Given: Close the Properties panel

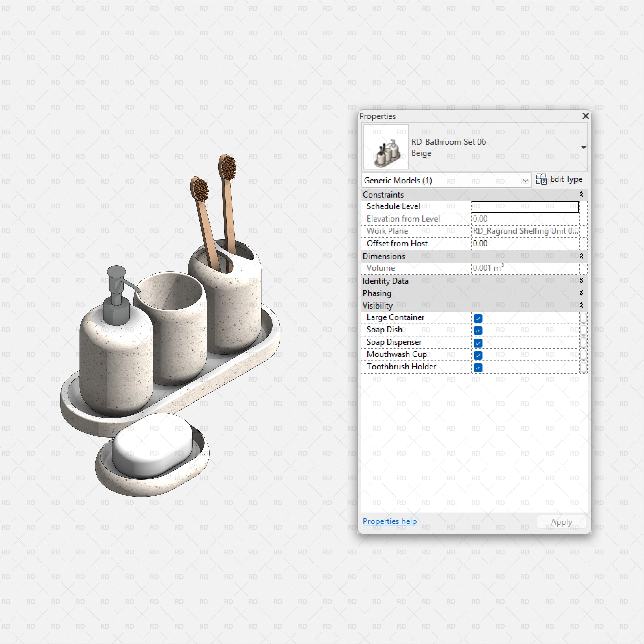Looking at the screenshot, I should point(586,116).
